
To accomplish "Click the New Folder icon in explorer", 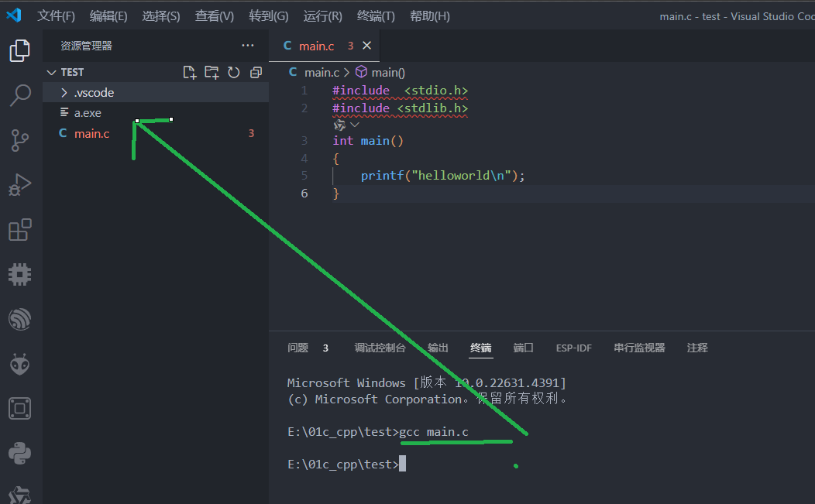I will pyautogui.click(x=211, y=72).
